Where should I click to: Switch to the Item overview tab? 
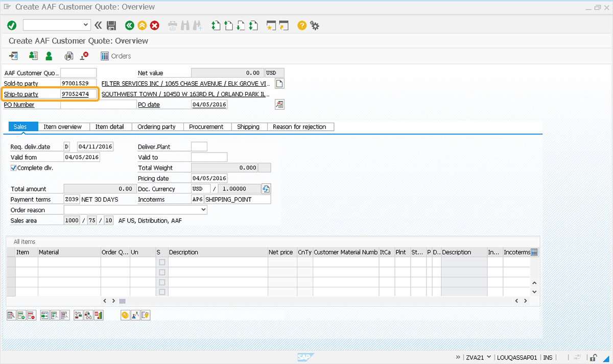click(x=62, y=127)
